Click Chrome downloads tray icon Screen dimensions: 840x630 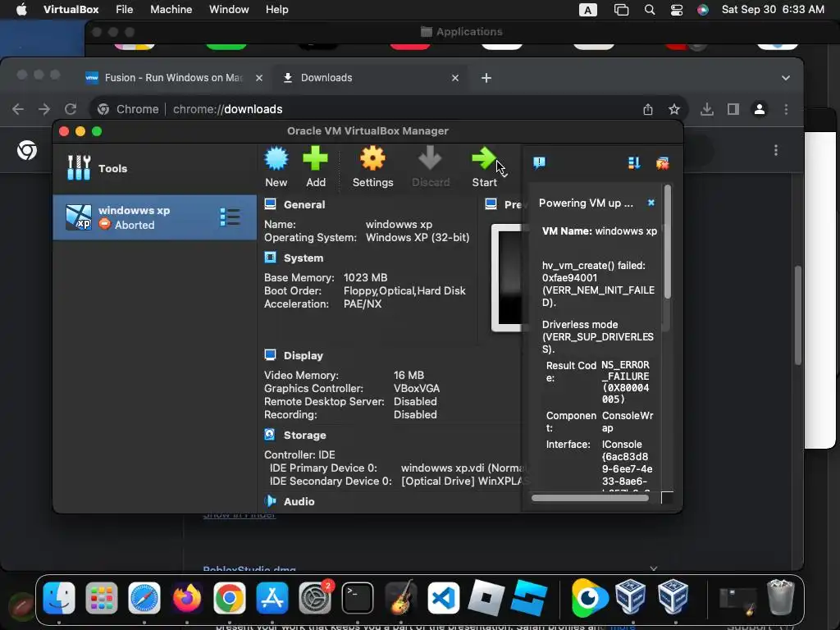[x=706, y=110]
